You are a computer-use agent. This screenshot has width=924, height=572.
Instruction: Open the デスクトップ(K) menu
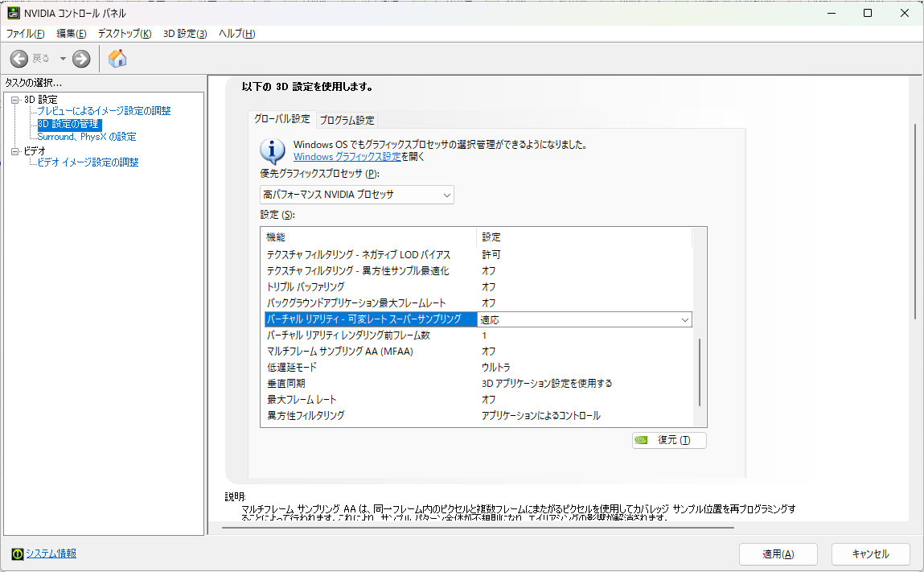click(125, 34)
